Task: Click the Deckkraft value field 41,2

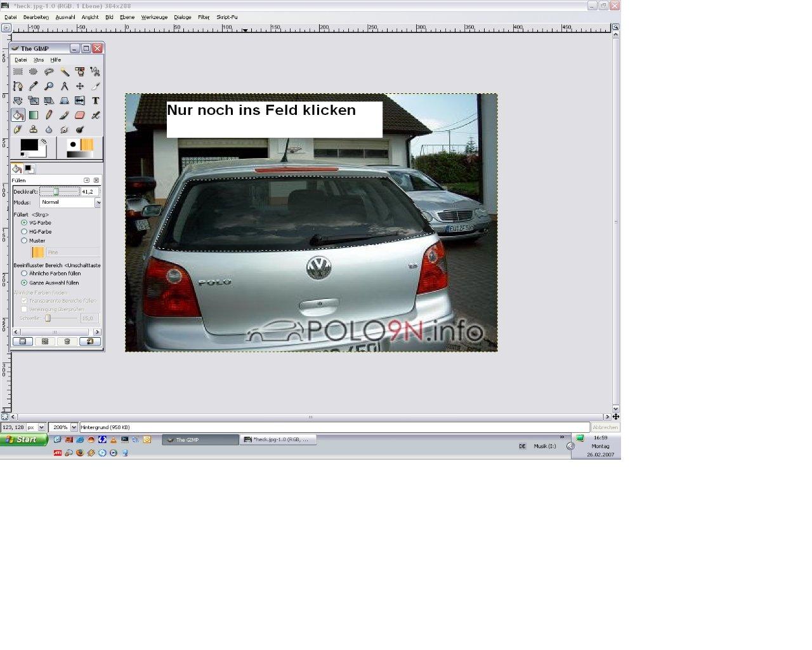Action: [x=88, y=192]
